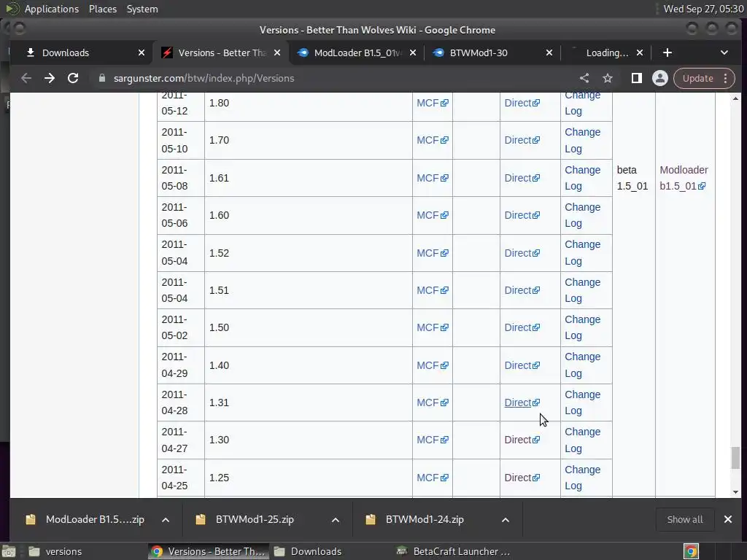Open the ModLoader B1.5 zip download

tap(86, 519)
